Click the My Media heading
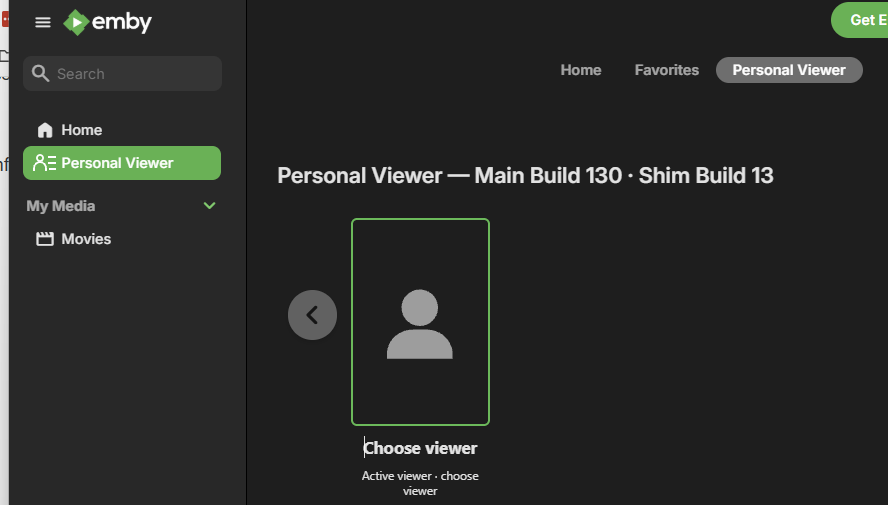Viewport: 888px width, 505px height. click(x=61, y=206)
